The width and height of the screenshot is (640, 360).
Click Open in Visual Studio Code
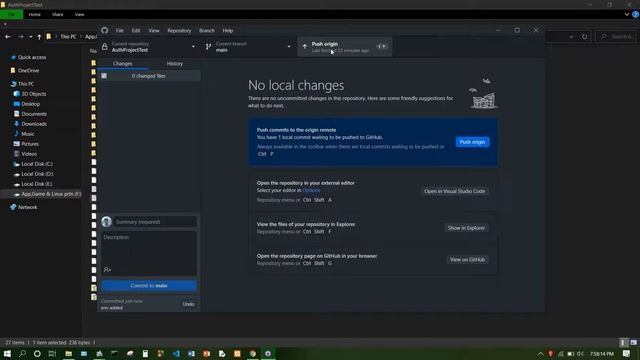(454, 191)
